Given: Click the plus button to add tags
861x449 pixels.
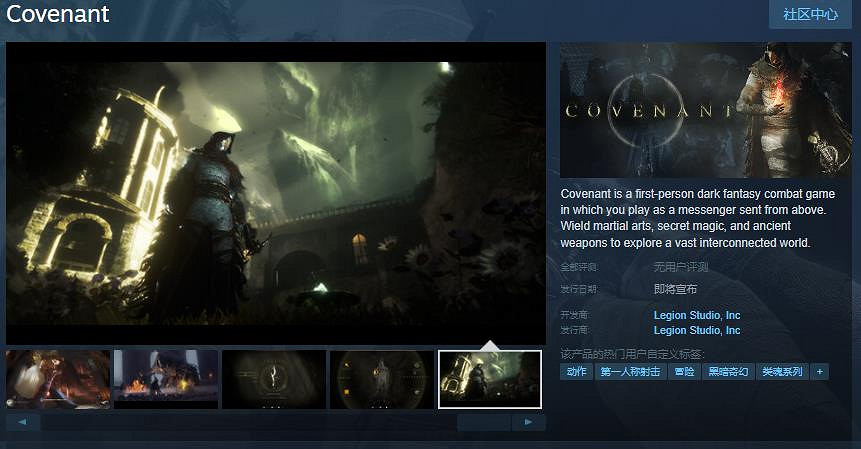Looking at the screenshot, I should (x=820, y=372).
